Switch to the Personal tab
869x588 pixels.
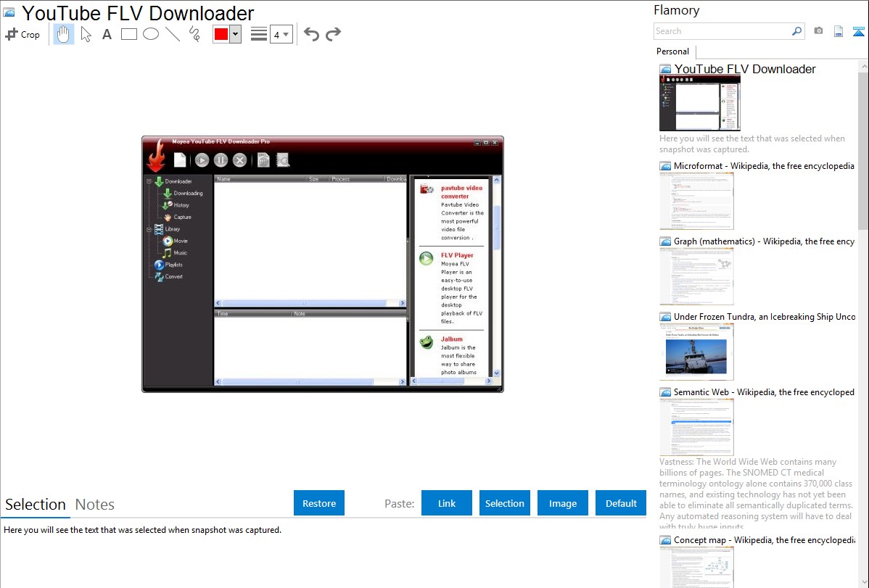tap(673, 51)
